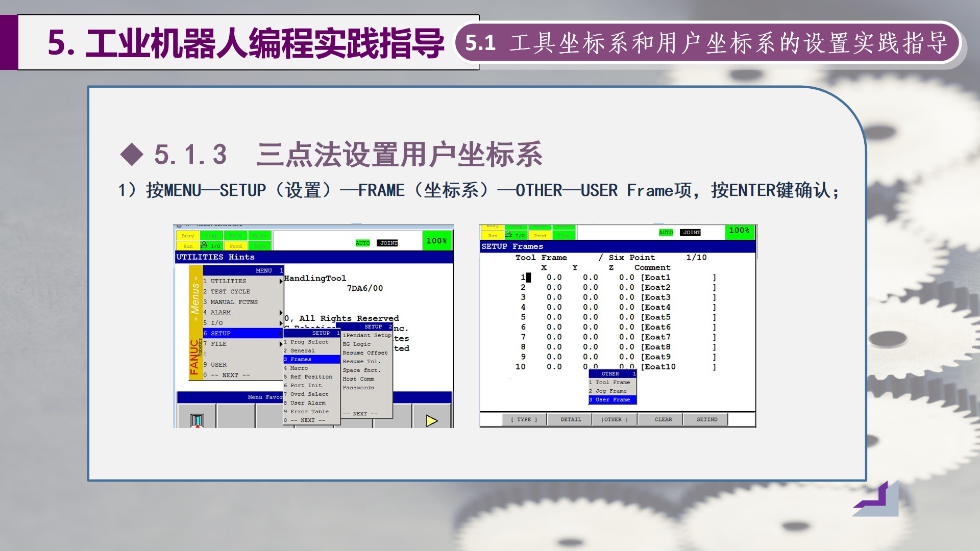Click the 100% speed override indicator left pendant
980x551 pixels.
436,241
